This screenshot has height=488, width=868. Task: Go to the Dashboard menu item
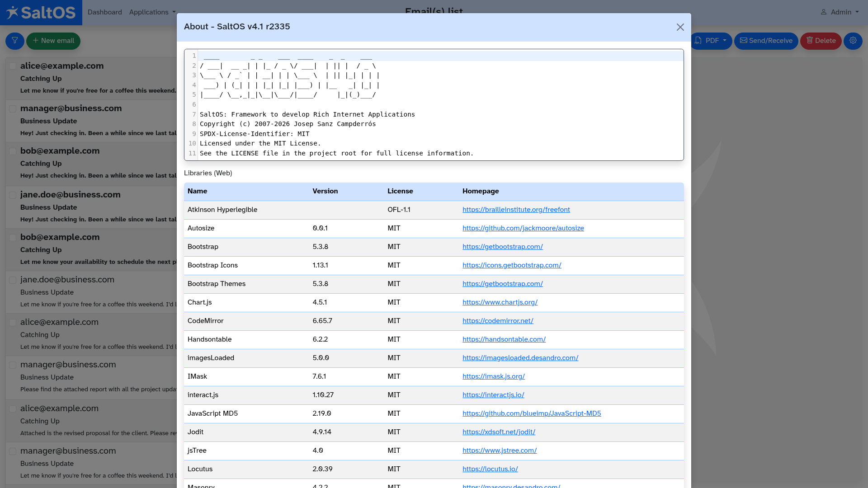pyautogui.click(x=104, y=12)
